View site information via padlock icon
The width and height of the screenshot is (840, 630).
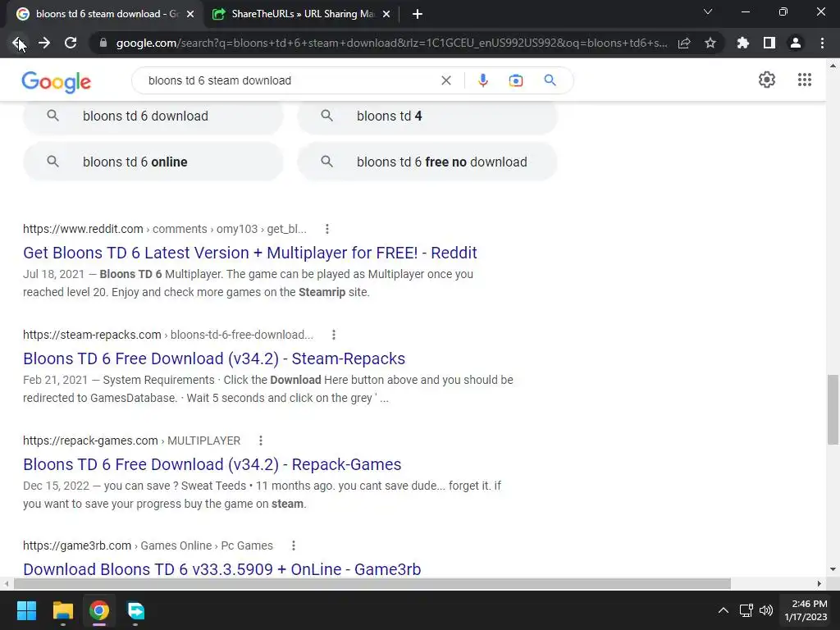click(103, 43)
